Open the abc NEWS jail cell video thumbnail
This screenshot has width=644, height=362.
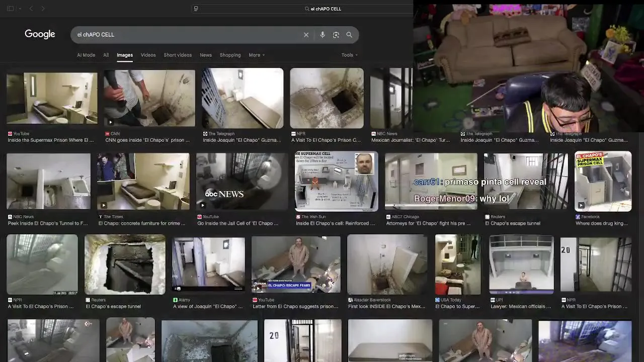242,181
